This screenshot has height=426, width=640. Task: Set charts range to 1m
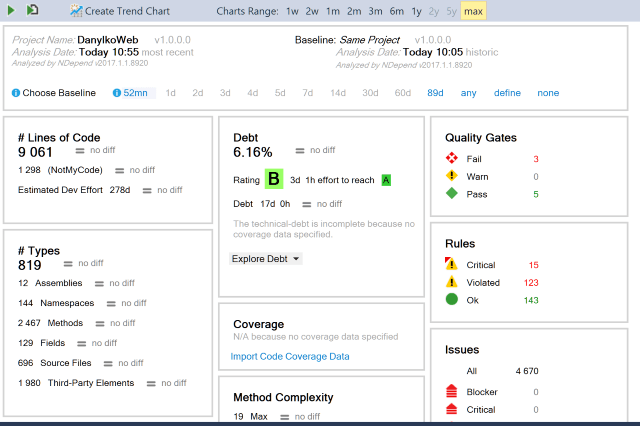click(333, 11)
